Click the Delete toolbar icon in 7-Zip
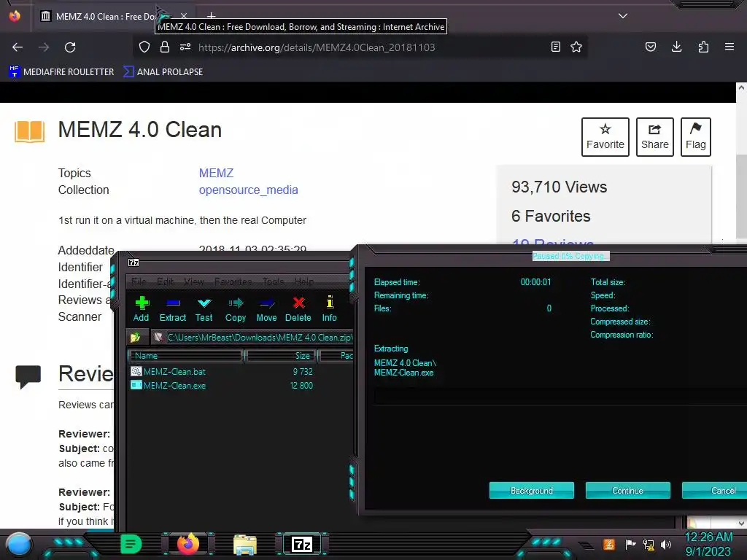Image resolution: width=747 pixels, height=560 pixels. 298,309
